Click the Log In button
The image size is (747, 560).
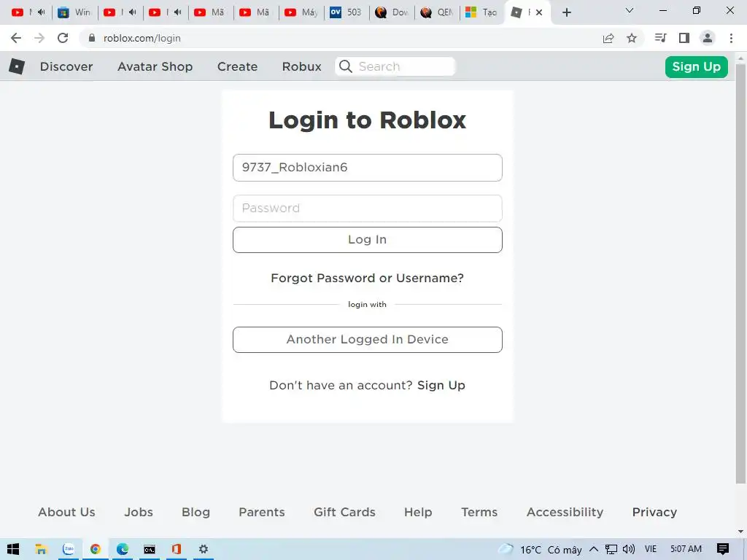[368, 239]
